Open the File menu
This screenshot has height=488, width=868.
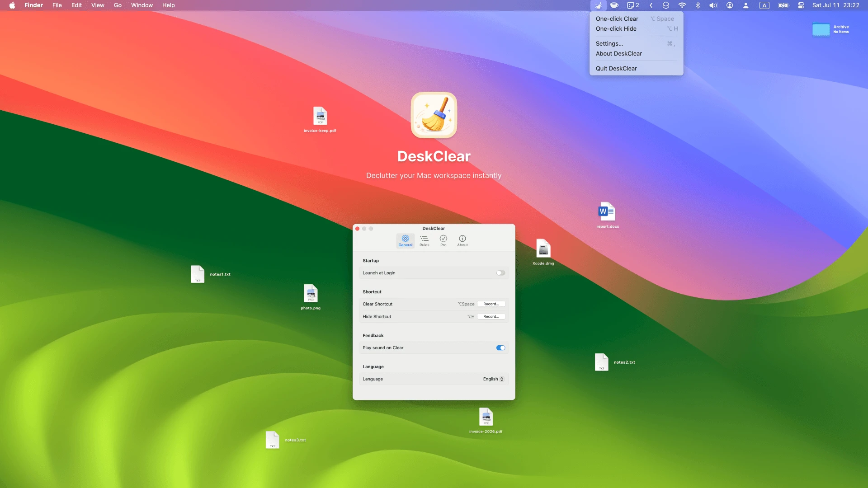(x=57, y=5)
